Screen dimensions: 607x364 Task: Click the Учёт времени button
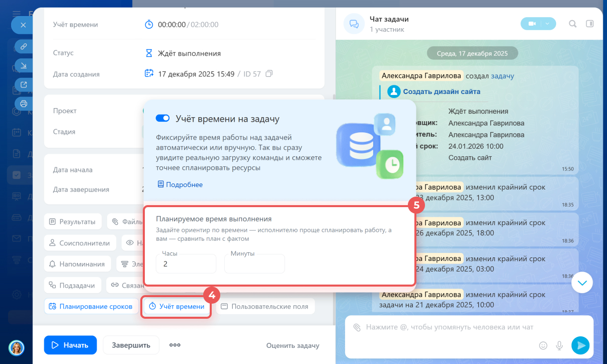tap(177, 306)
